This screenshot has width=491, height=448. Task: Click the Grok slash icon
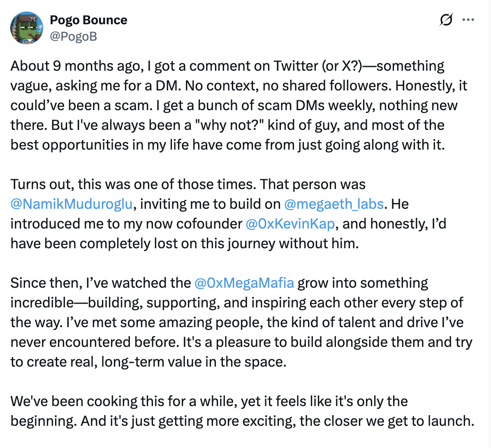(446, 20)
